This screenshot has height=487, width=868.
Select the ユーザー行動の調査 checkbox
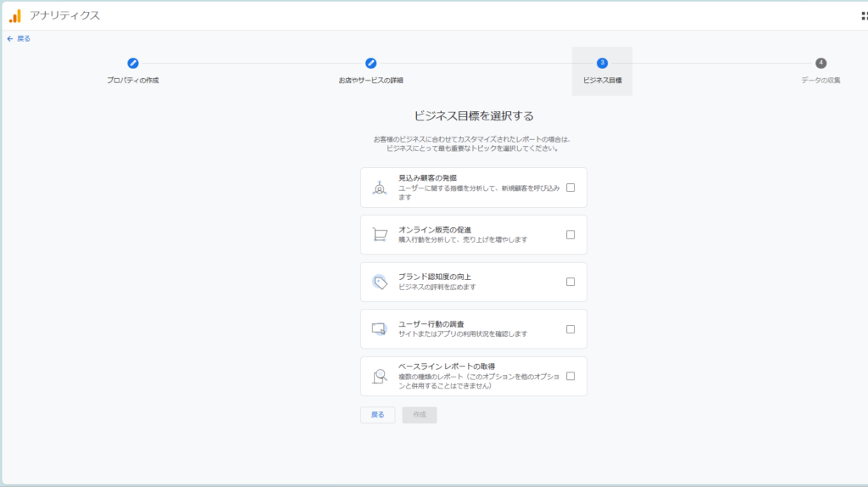(x=570, y=329)
